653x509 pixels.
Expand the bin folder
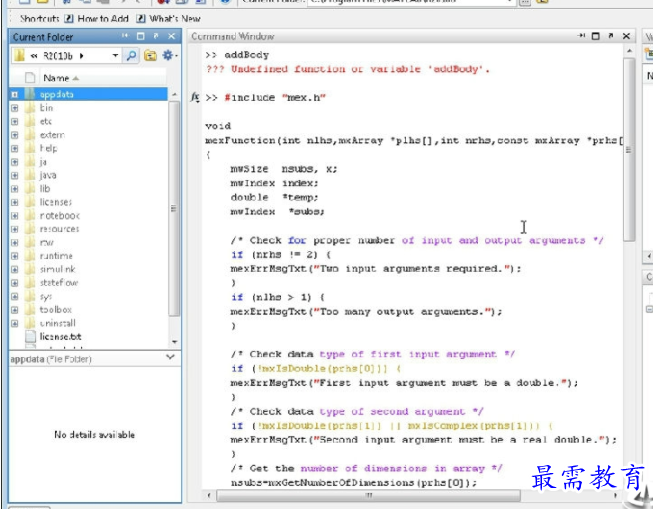(15, 108)
